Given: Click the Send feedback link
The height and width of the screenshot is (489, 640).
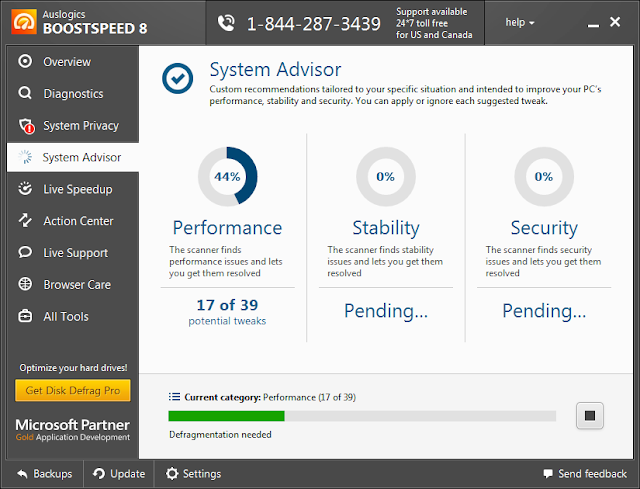Looking at the screenshot, I should click(x=585, y=473).
